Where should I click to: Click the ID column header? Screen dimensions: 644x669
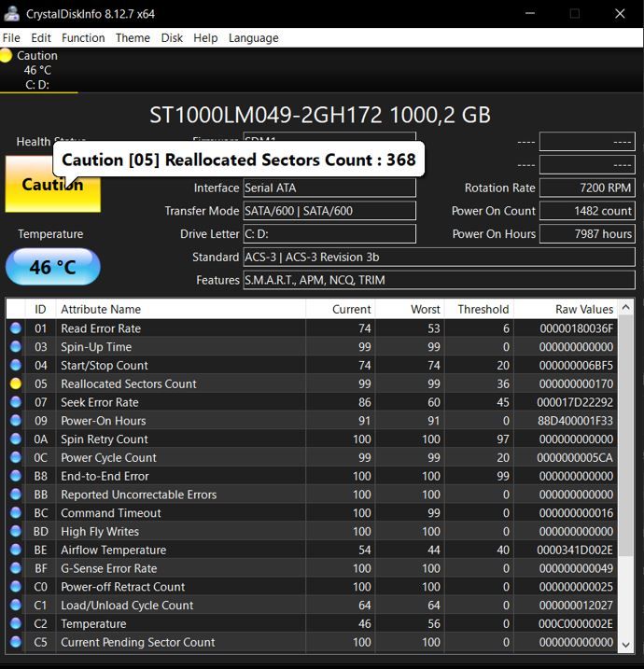coord(40,309)
